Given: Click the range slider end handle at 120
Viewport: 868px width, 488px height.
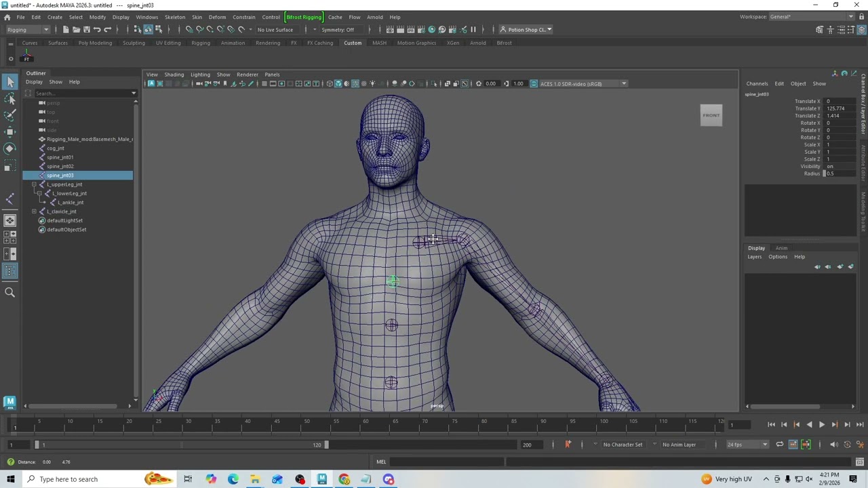Looking at the screenshot, I should [x=326, y=445].
